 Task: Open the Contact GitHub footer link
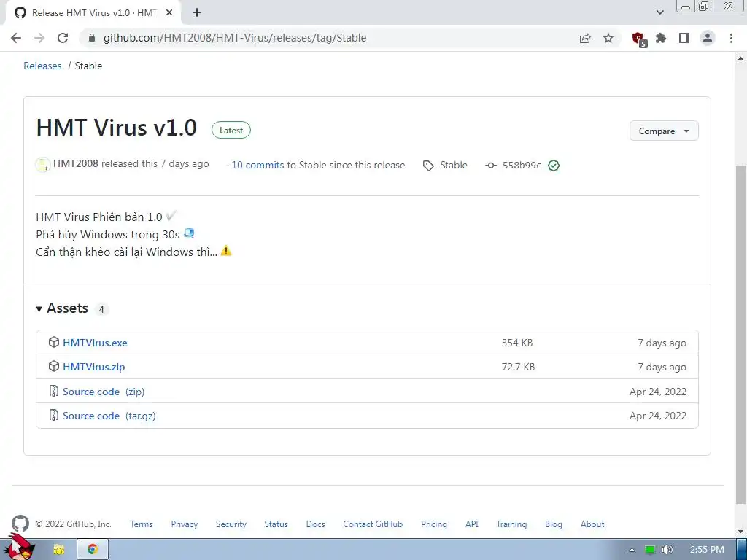click(x=373, y=524)
